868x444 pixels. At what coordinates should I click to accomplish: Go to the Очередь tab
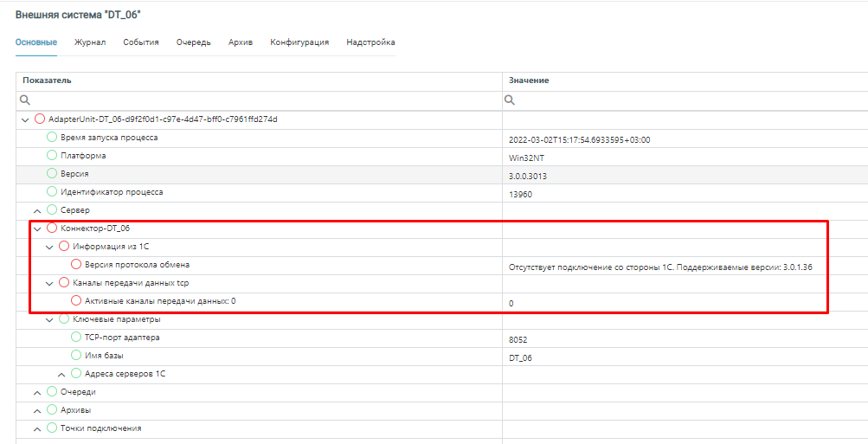[x=194, y=42]
